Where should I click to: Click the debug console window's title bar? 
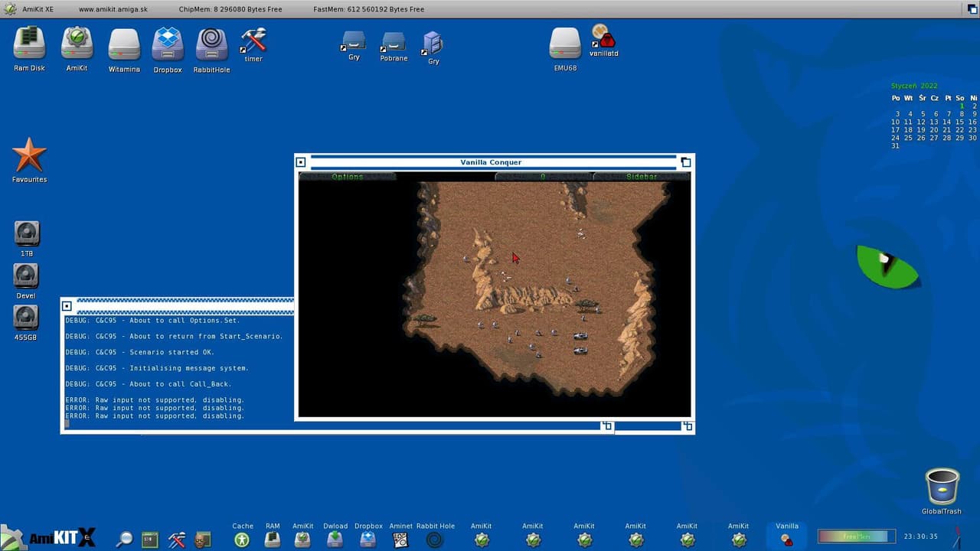click(185, 306)
